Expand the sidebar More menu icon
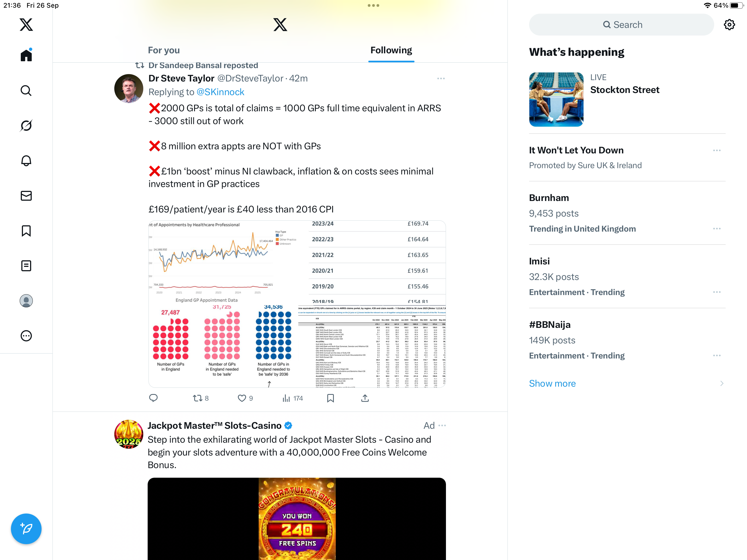 click(x=26, y=336)
